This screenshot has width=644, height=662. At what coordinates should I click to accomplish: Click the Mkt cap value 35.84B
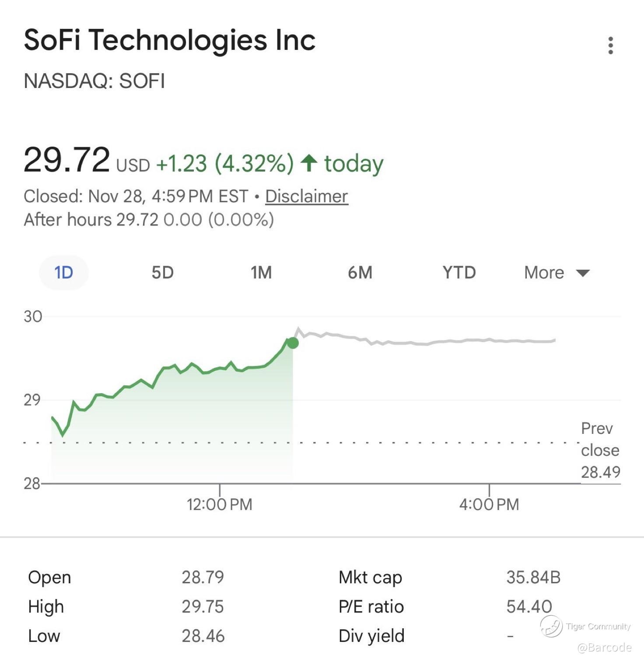coord(533,577)
